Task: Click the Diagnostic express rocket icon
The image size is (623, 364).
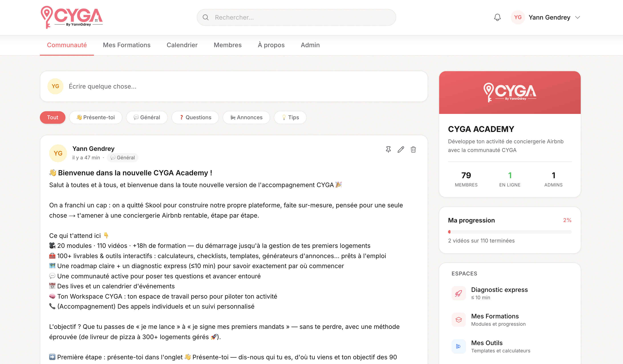Action: pyautogui.click(x=459, y=293)
